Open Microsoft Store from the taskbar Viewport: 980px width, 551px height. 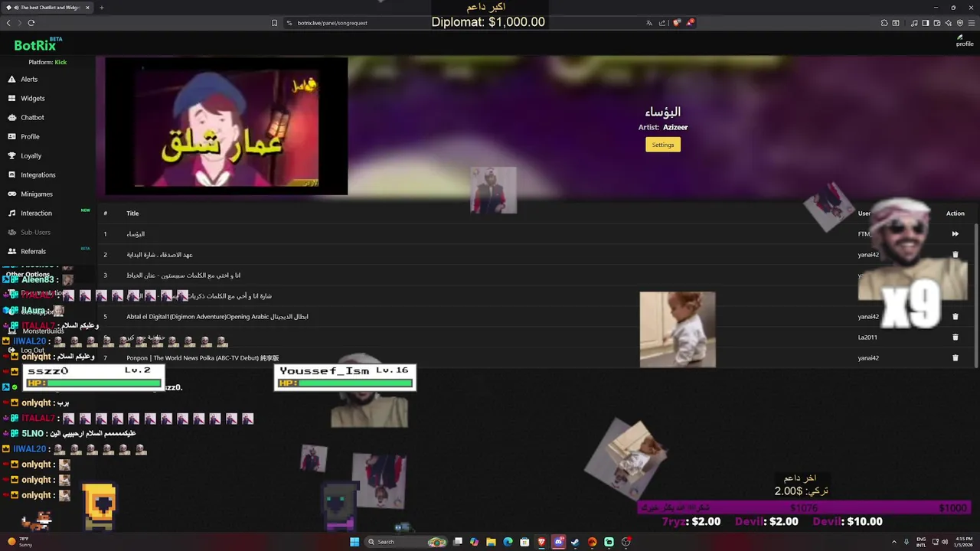(x=524, y=542)
